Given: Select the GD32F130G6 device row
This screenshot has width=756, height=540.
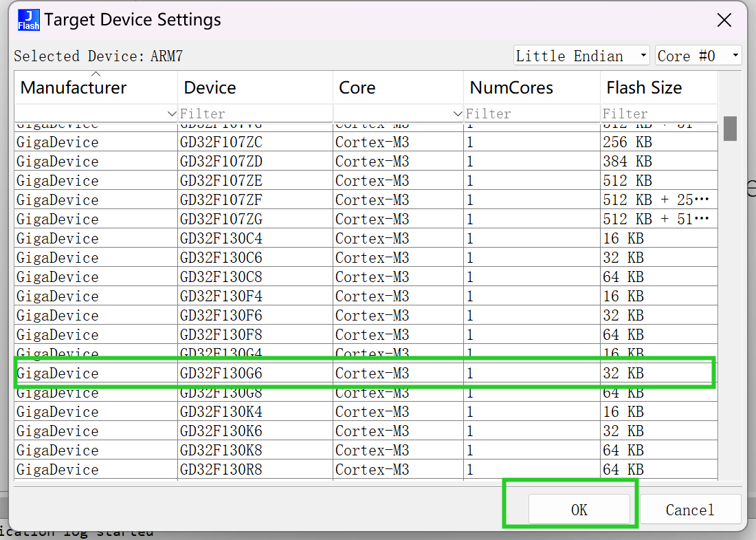Looking at the screenshot, I should (x=221, y=374).
